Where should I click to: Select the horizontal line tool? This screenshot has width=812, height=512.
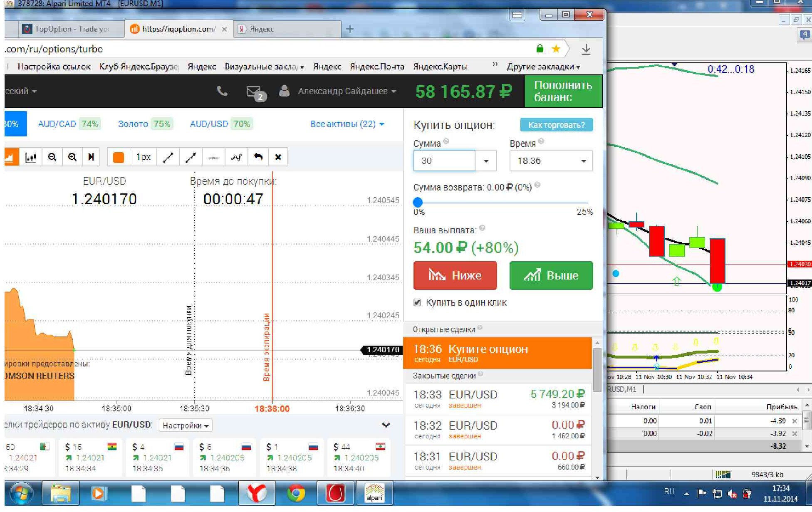click(213, 157)
